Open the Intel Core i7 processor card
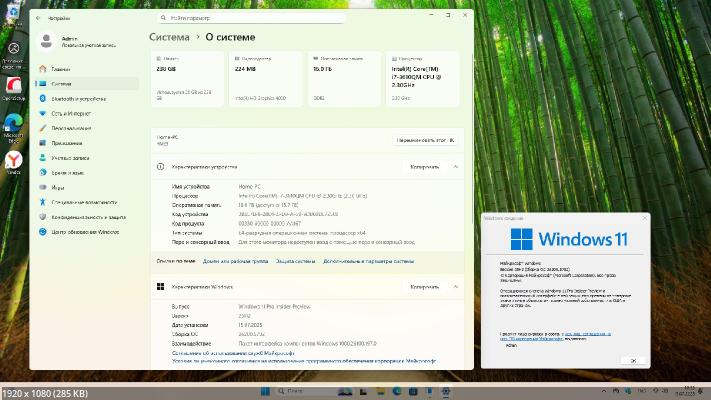Screen dimensions: 711x400 tap(423, 79)
